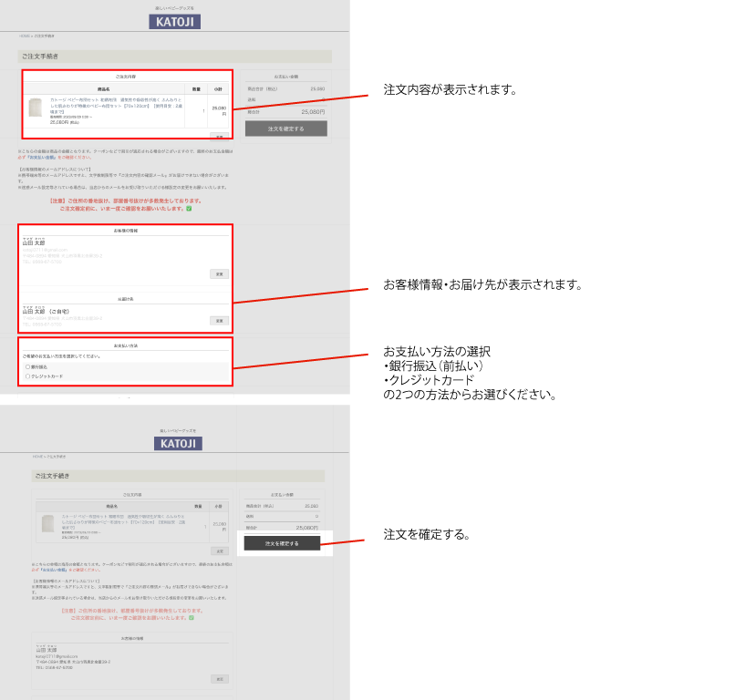Open the product thumbnail in upper order table
The height and width of the screenshot is (700, 756).
36,108
